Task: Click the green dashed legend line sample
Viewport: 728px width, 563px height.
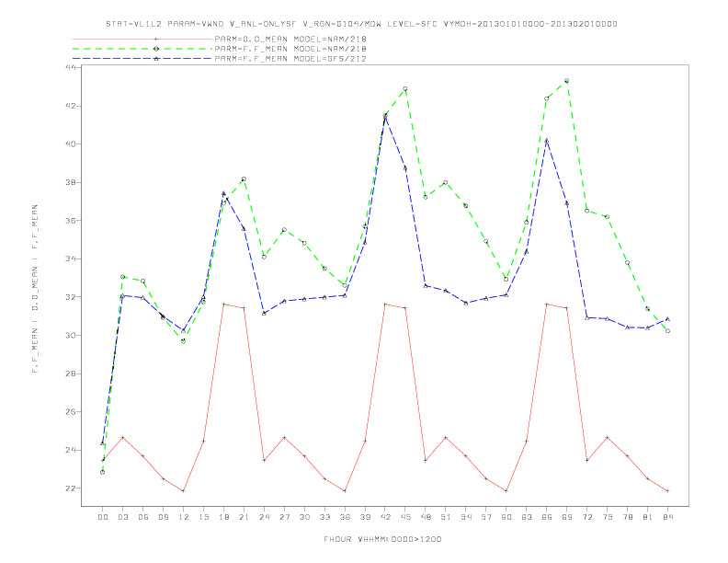Action: click(142, 49)
